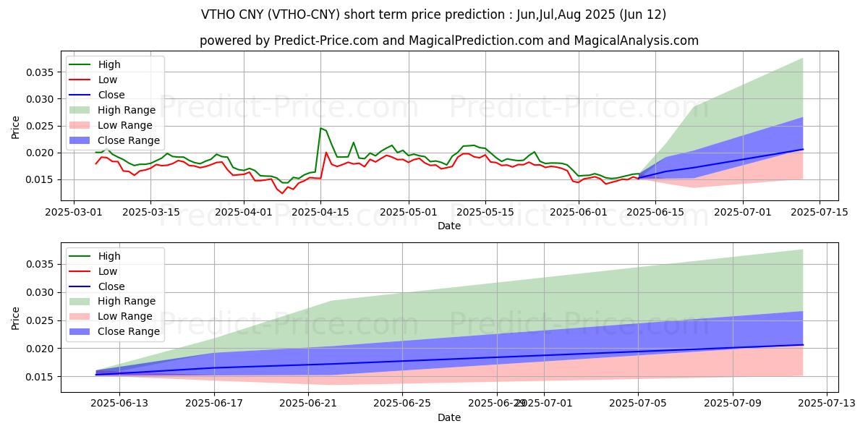Click the 2025-06-21 tick on bottom date axis
Image resolution: width=868 pixels, height=434 pixels.
[x=308, y=404]
